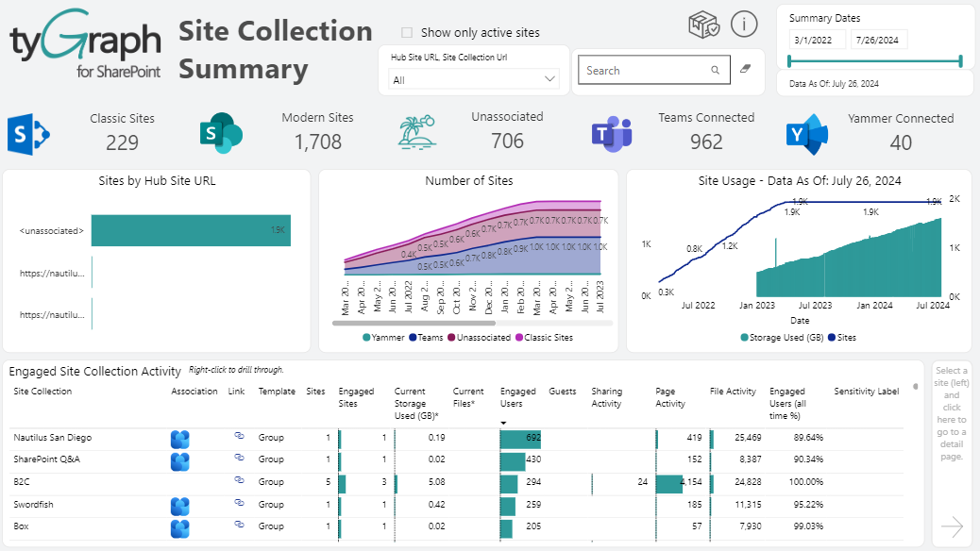Image resolution: width=980 pixels, height=551 pixels.
Task: Click the unassociated bar in Sites by Hub chart
Action: pos(189,229)
